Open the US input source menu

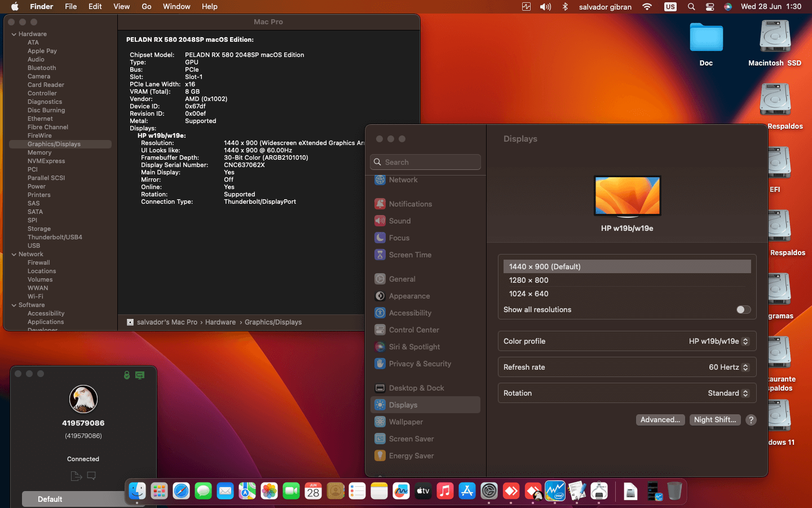670,7
